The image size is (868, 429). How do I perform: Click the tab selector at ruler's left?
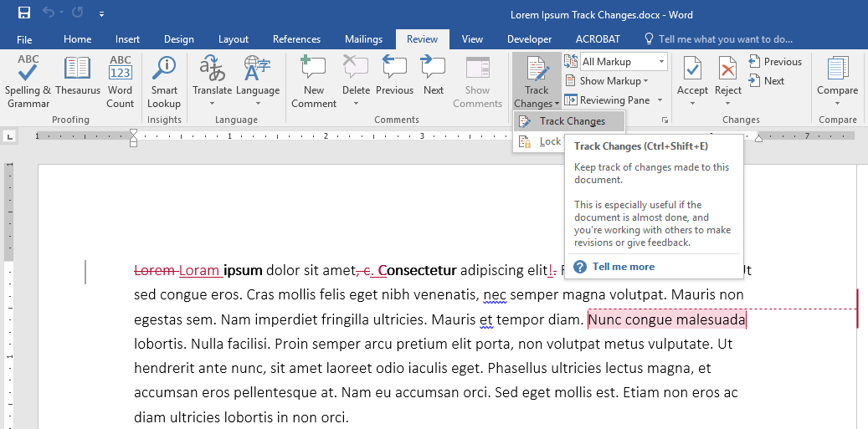tap(9, 136)
